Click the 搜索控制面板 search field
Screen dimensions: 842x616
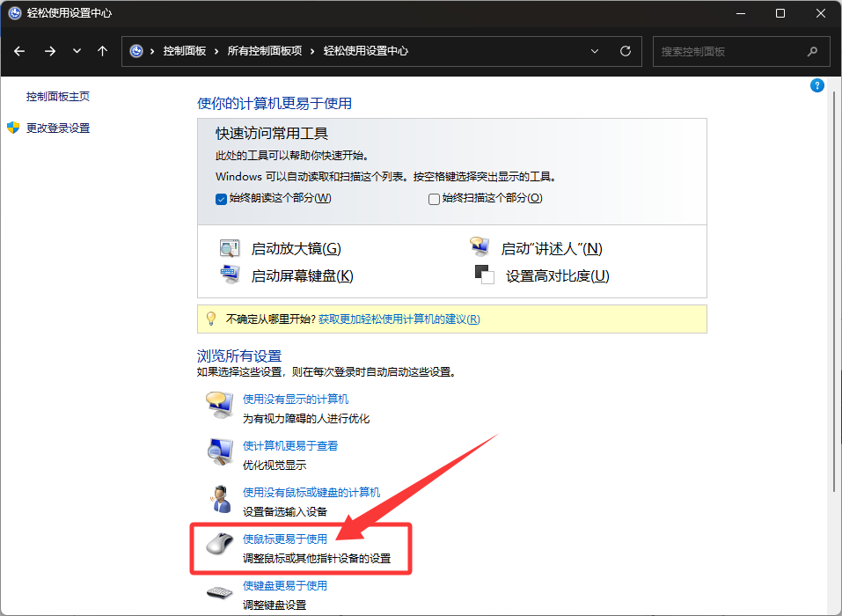pyautogui.click(x=730, y=51)
